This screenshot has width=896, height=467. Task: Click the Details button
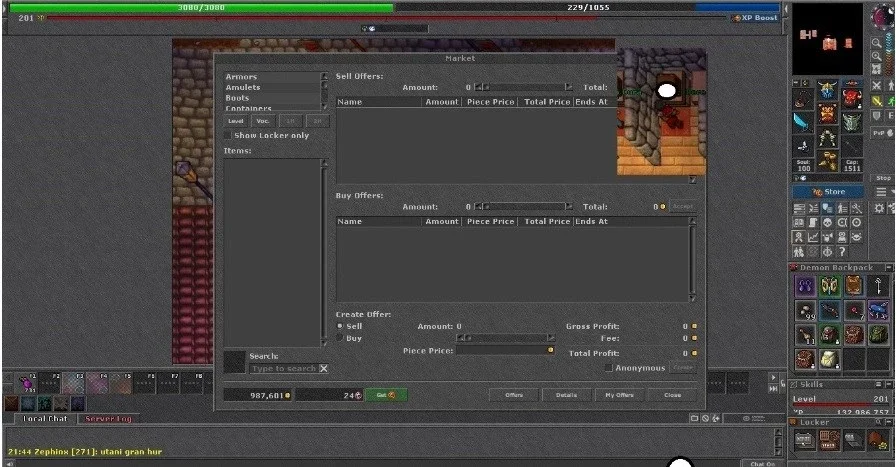(x=566, y=395)
